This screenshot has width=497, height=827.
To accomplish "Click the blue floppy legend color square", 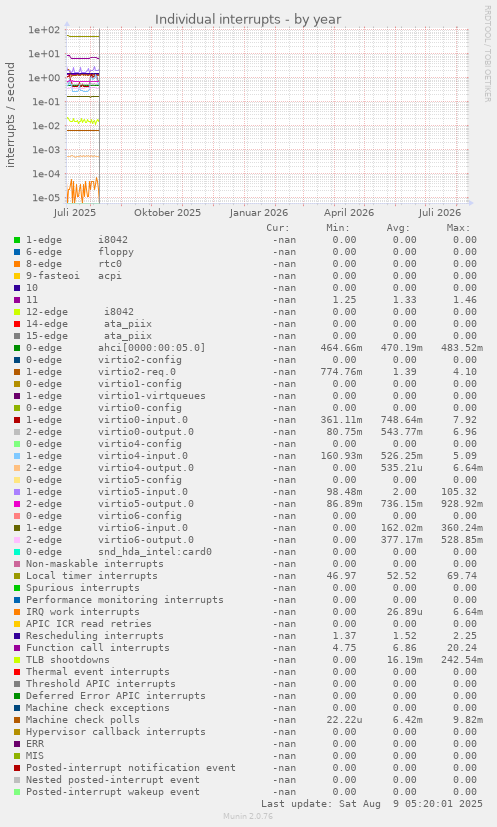I will tap(17, 252).
